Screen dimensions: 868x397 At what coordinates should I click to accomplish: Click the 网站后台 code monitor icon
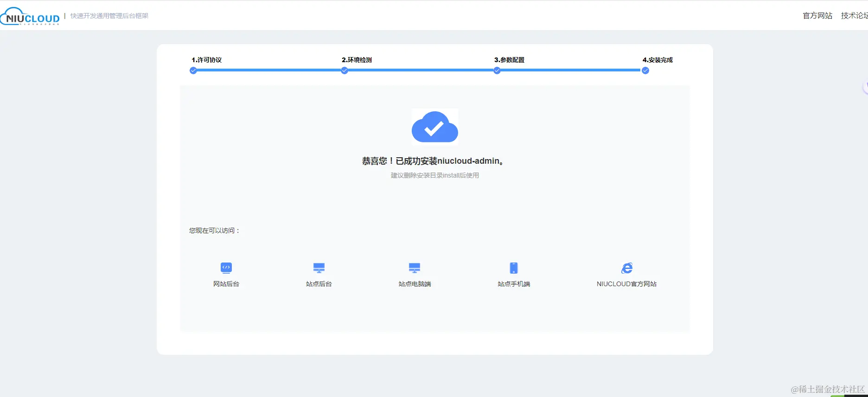(x=226, y=268)
